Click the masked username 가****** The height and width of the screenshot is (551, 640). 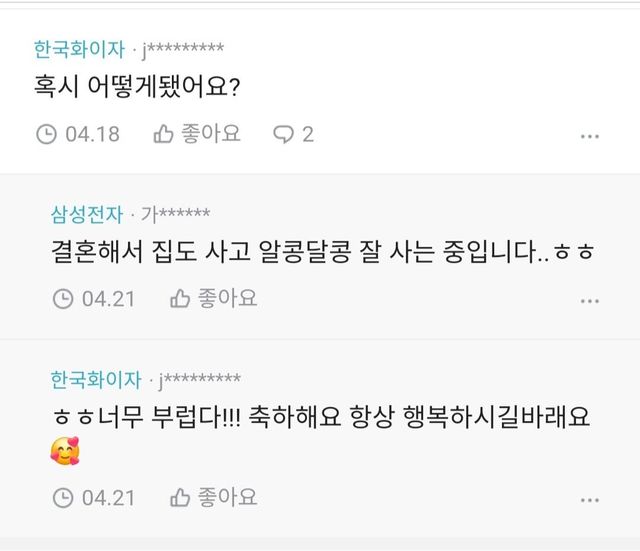176,214
